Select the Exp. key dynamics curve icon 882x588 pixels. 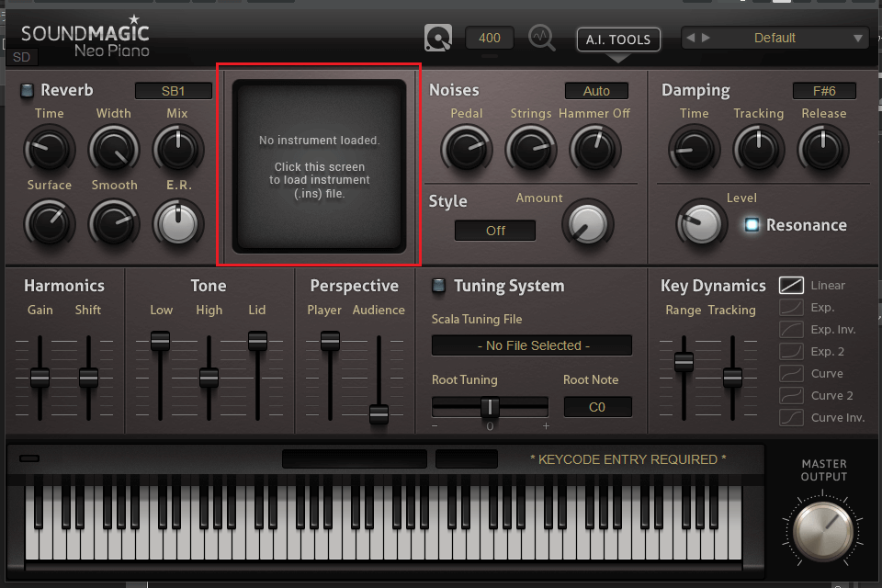point(791,307)
